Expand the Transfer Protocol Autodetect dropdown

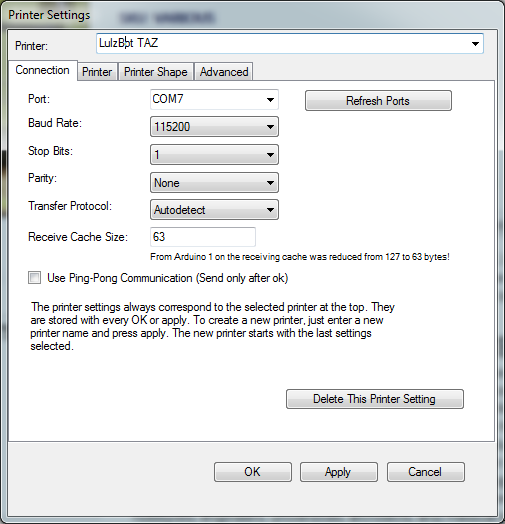[x=214, y=210]
